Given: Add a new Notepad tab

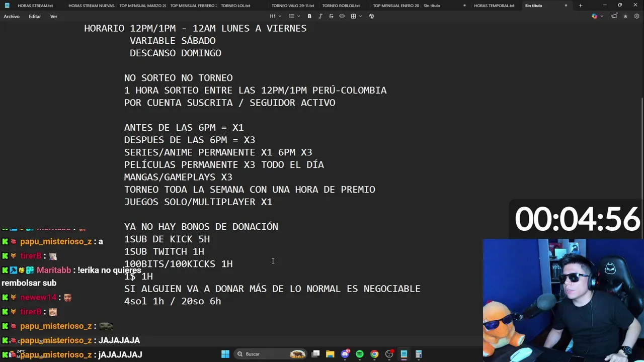Looking at the screenshot, I should (581, 6).
